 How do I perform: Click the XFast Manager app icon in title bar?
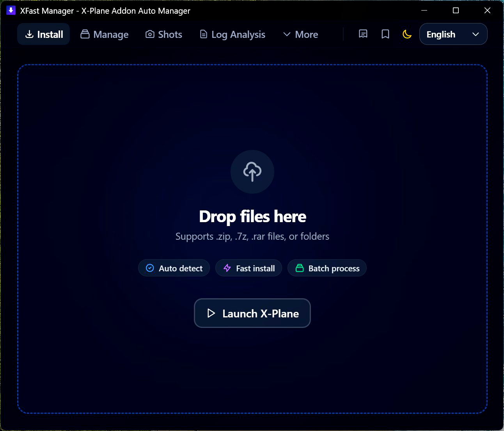(11, 11)
